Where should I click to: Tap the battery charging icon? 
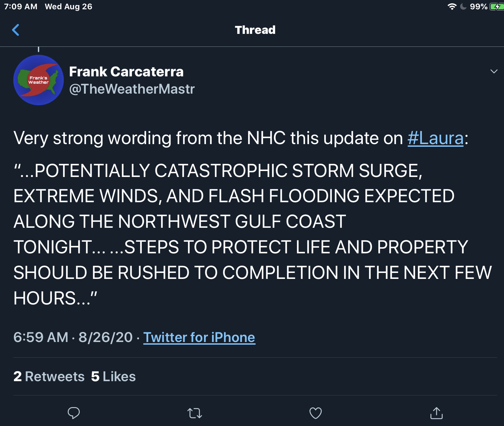(x=496, y=7)
